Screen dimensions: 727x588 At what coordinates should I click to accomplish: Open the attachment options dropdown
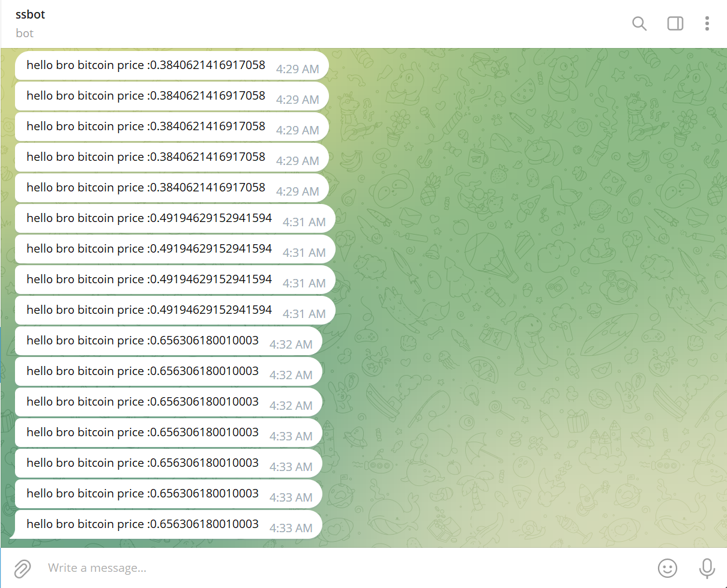(x=23, y=568)
